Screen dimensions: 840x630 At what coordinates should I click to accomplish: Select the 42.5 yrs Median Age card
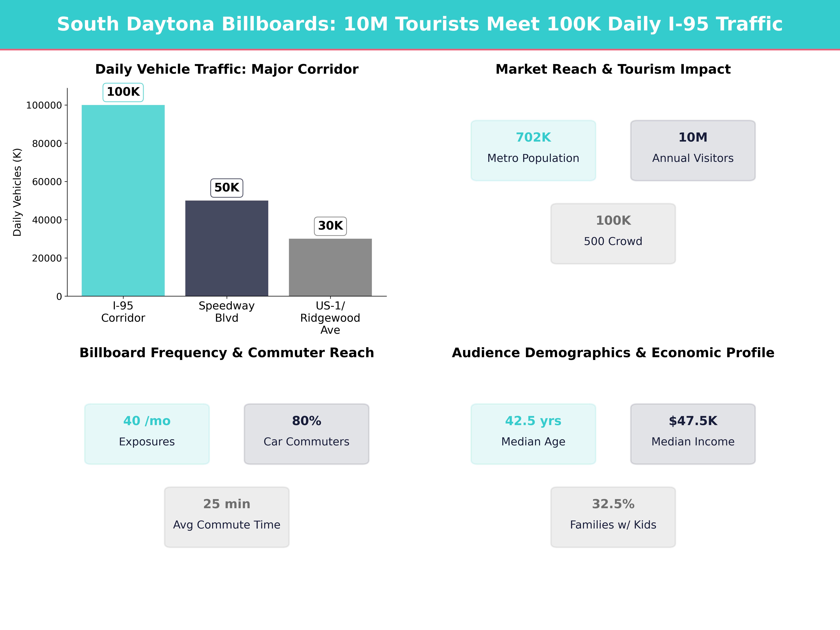tap(534, 433)
